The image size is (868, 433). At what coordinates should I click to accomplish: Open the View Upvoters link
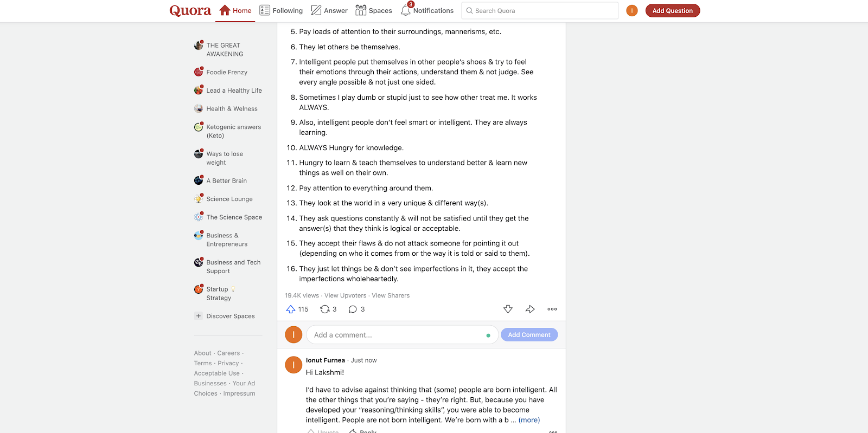(346, 295)
